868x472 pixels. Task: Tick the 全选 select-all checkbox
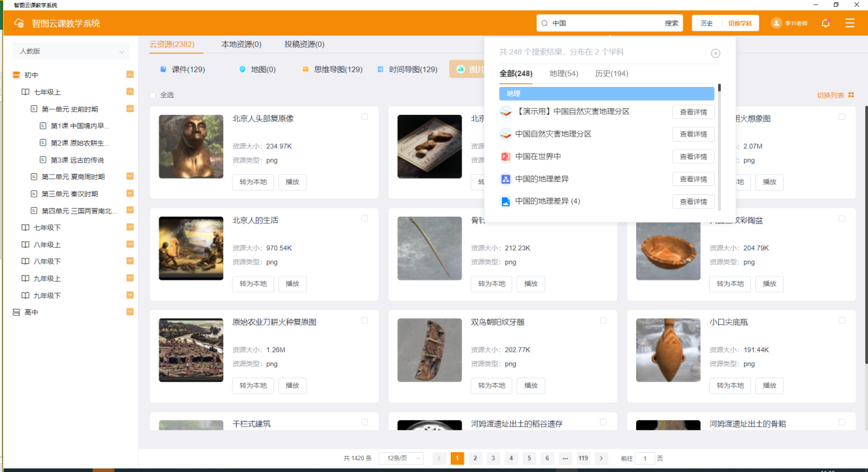pyautogui.click(x=153, y=95)
